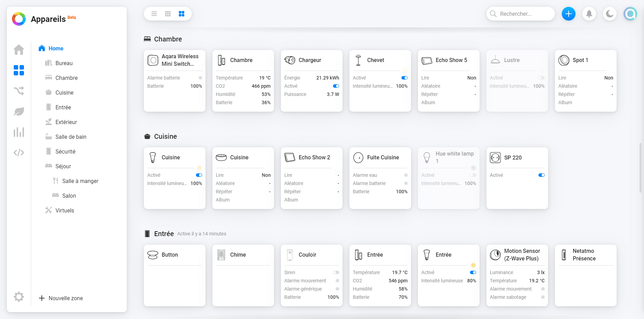Screen dimensions: 644x319
Task: Click the page vertical scrollbar
Action: pos(641,168)
